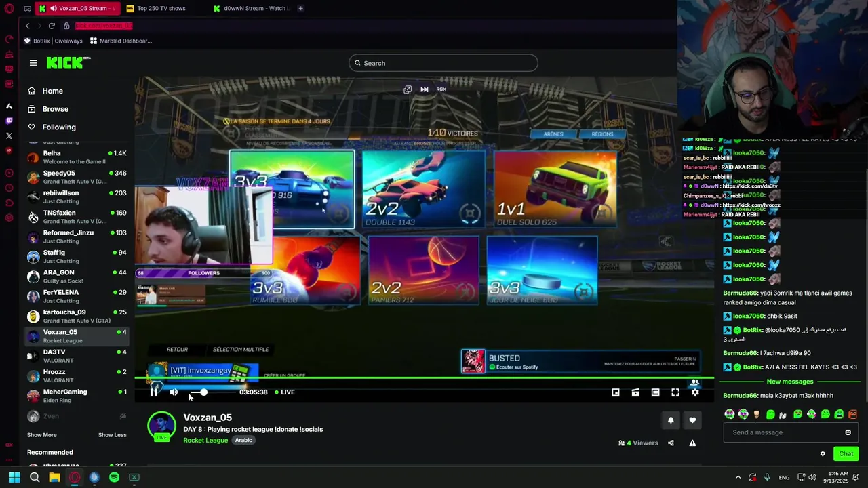Open Windows taskbar search

[35, 477]
